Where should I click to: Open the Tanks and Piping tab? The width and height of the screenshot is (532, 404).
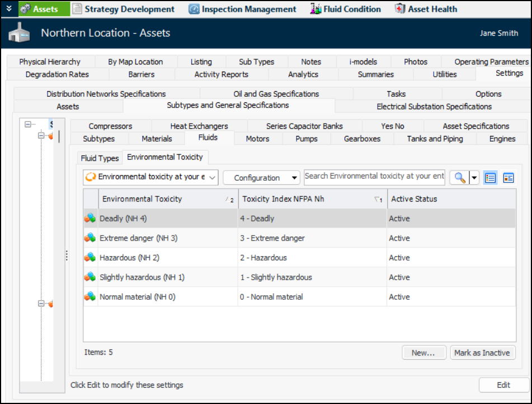click(435, 139)
